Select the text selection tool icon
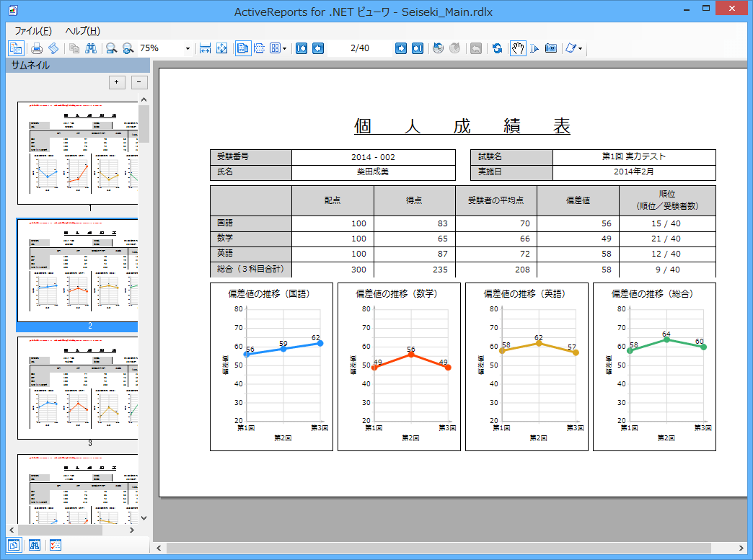The image size is (753, 560). coord(533,48)
